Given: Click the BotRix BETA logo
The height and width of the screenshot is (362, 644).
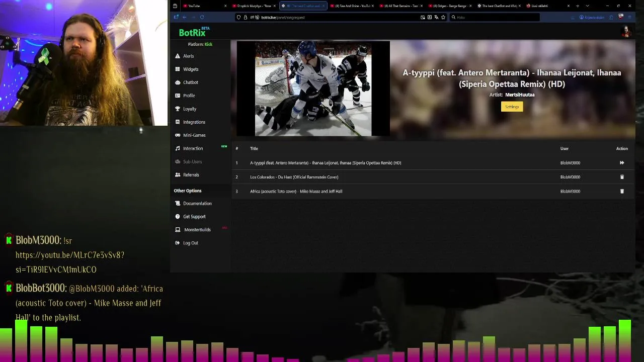Looking at the screenshot, I should click(x=194, y=32).
